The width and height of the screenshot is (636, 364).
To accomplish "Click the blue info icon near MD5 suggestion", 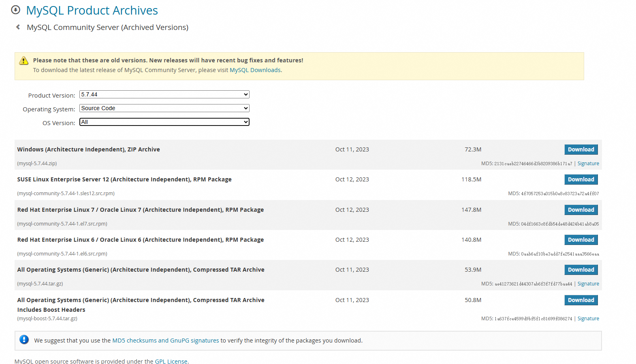I will 24,340.
